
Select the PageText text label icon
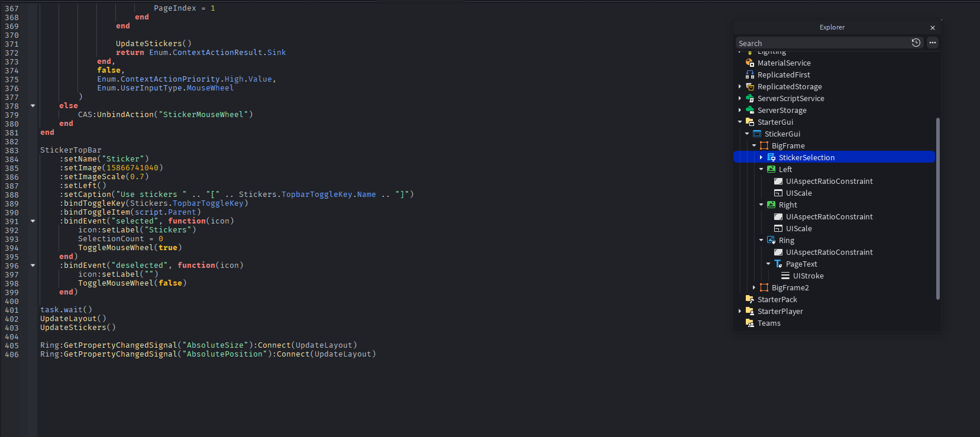(778, 264)
